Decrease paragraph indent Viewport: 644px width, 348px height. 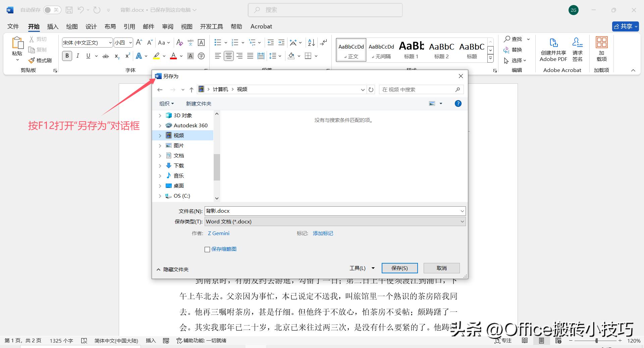click(x=271, y=43)
